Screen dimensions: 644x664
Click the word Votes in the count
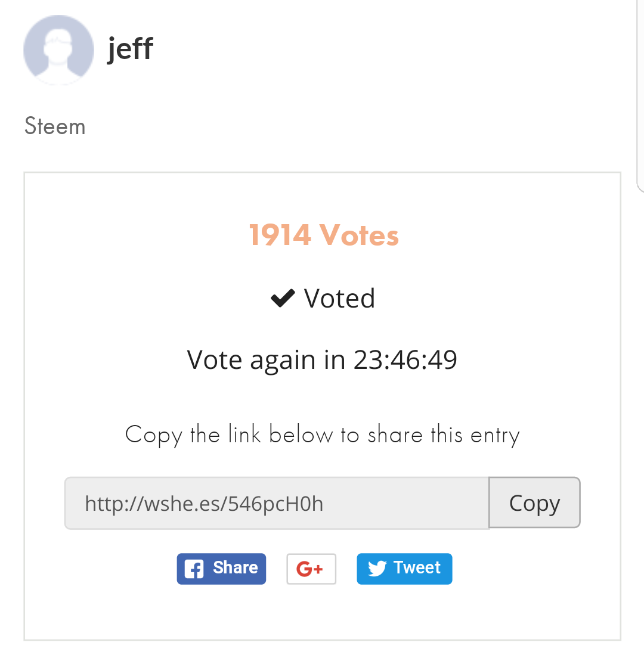(x=360, y=235)
